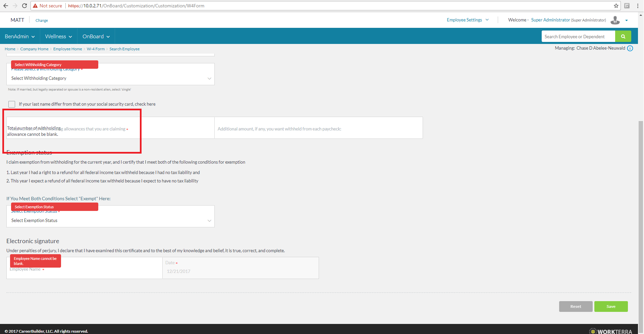Click the Search Employee or Dependent field
This screenshot has width=644, height=334.
578,37
